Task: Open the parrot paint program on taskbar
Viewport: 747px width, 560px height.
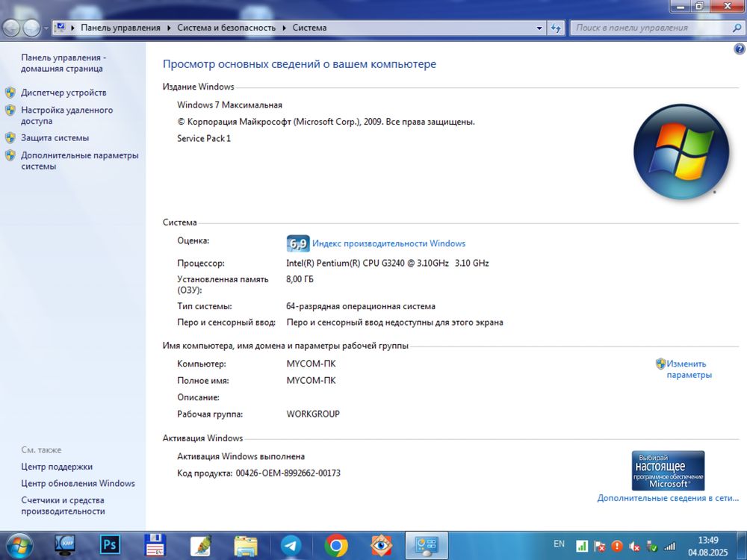Action: point(201,546)
